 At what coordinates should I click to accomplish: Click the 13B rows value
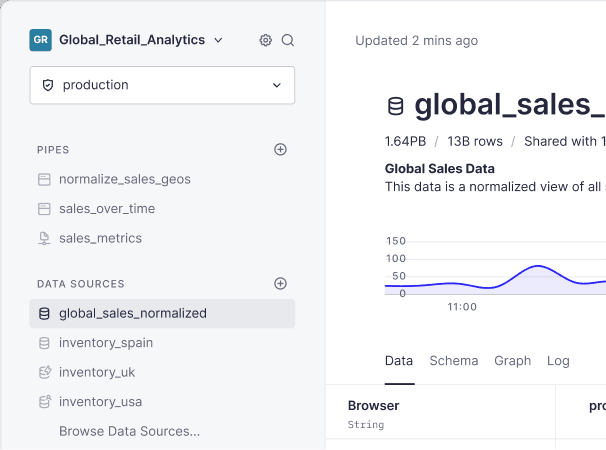[475, 141]
